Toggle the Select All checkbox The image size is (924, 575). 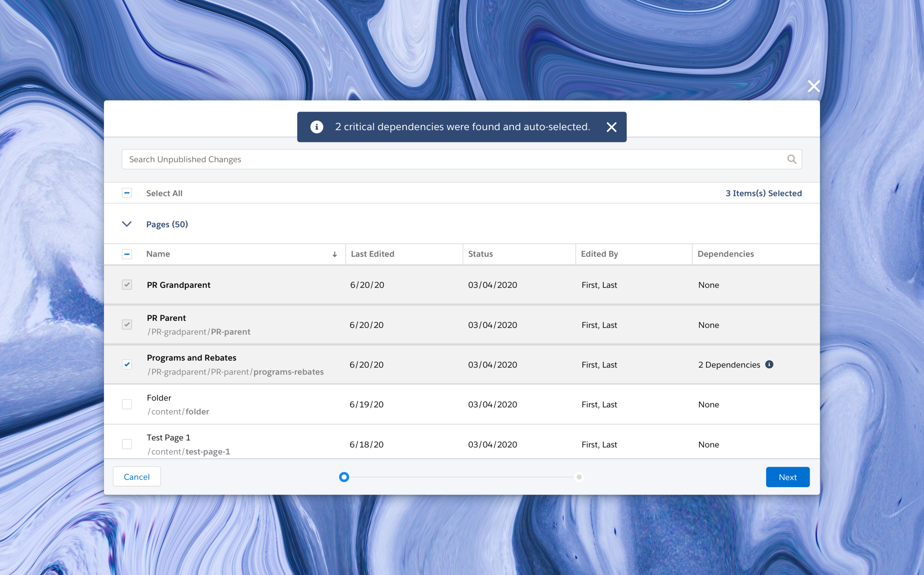(x=127, y=193)
